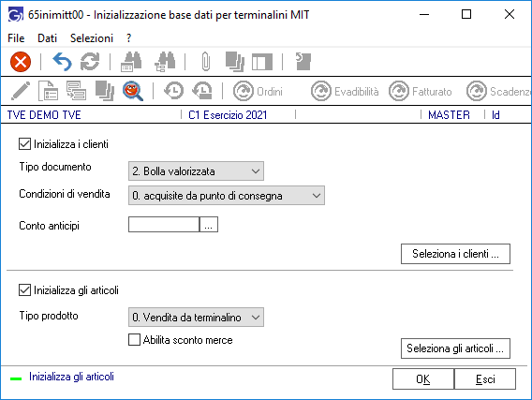The height and width of the screenshot is (400, 532).
Task: Click the Conto anticipi input field
Action: click(x=164, y=225)
